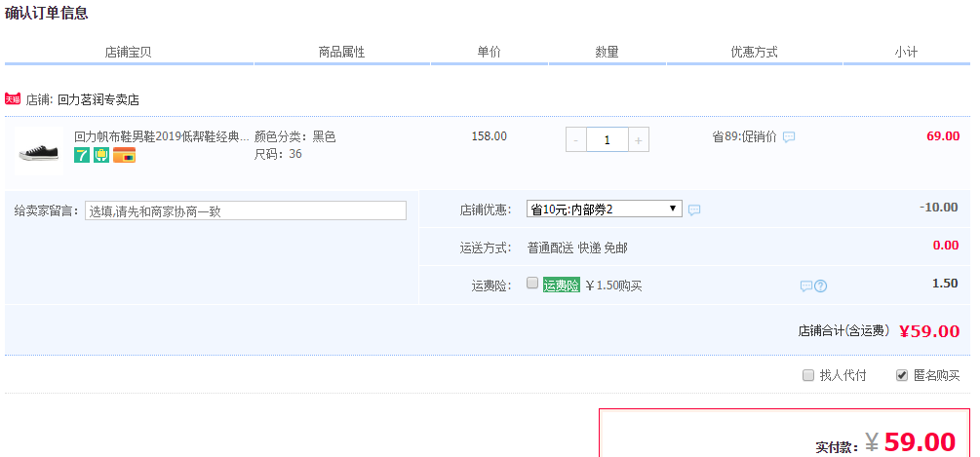Click the 单价 column header

tap(489, 53)
